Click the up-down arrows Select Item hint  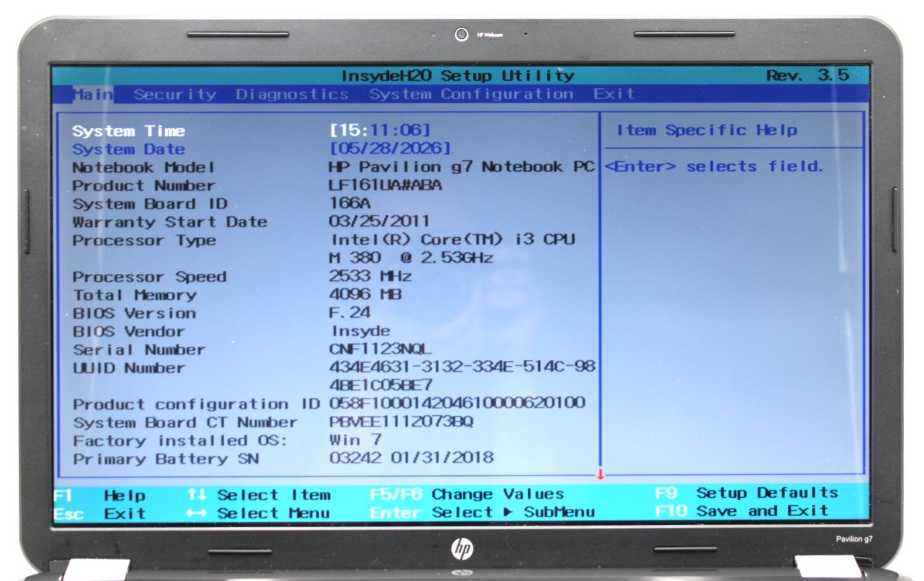(x=259, y=495)
